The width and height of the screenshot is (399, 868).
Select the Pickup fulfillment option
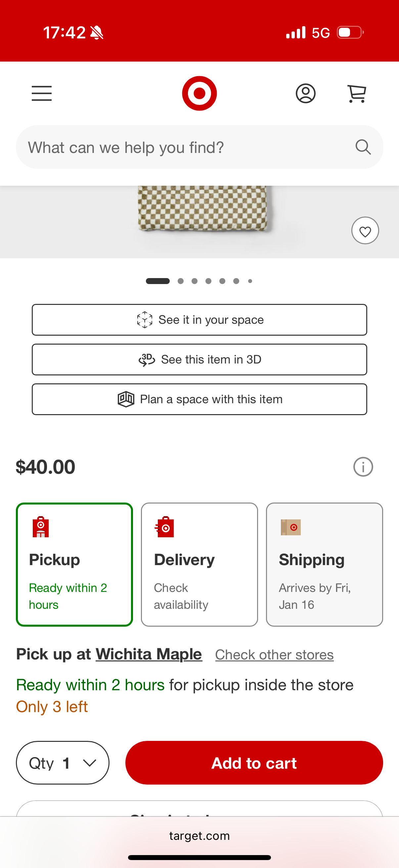74,565
